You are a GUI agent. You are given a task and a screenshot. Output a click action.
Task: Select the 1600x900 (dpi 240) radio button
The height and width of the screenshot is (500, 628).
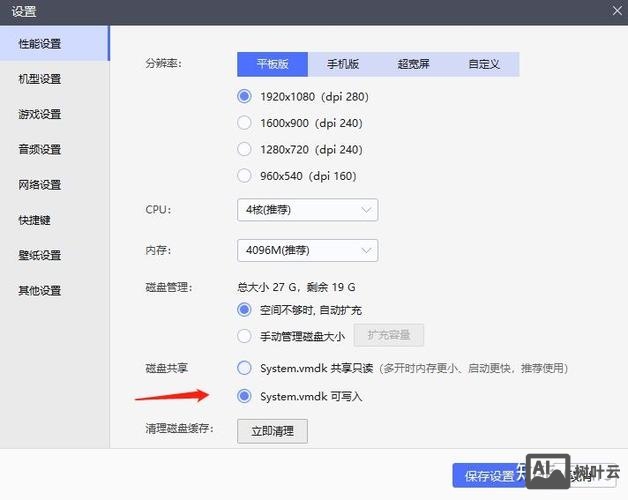[244, 123]
